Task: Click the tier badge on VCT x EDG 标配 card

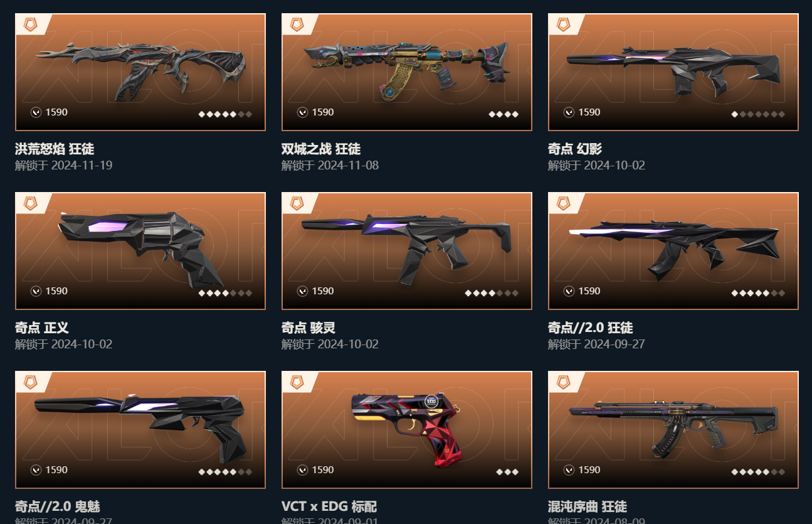Action: coord(298,382)
